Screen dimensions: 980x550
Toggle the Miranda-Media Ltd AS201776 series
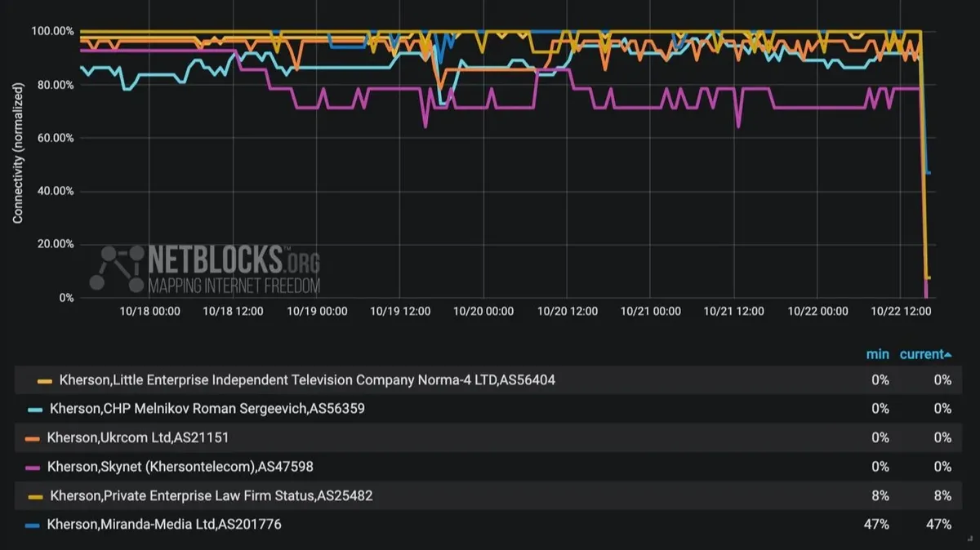click(164, 524)
